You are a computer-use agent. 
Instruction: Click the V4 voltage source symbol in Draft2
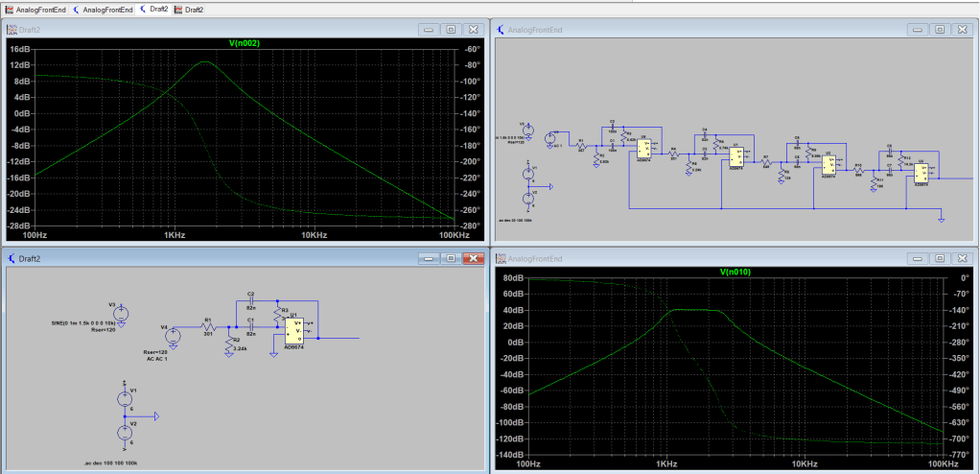tap(173, 336)
